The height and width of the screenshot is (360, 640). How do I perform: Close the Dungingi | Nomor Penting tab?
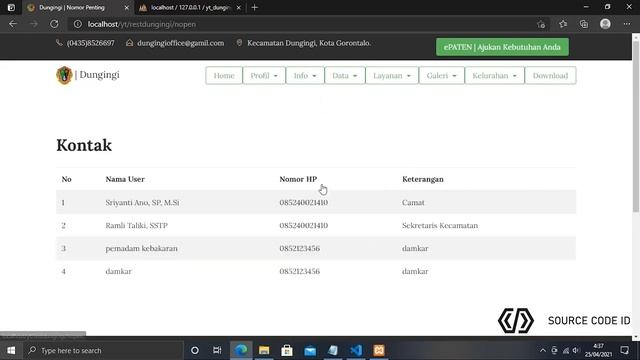coord(127,7)
